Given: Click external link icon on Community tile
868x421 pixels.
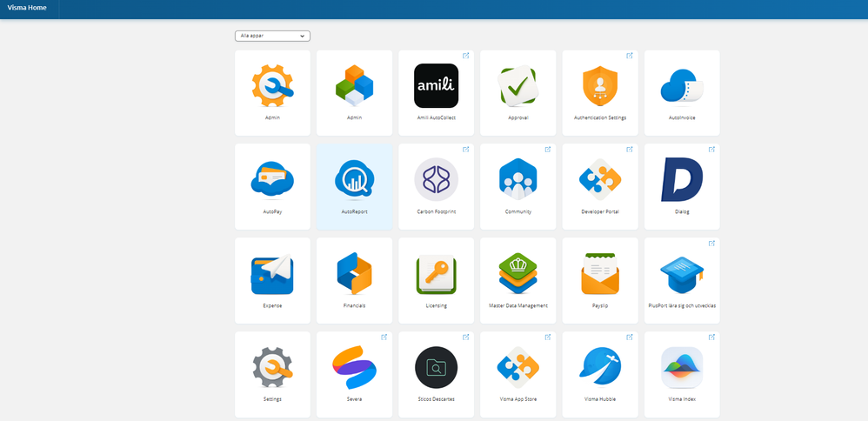Looking at the screenshot, I should click(x=548, y=149).
